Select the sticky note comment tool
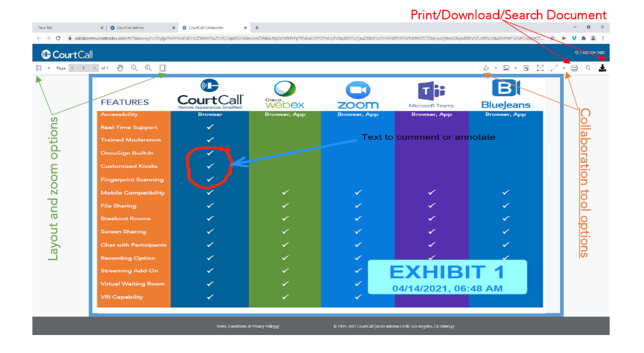 [526, 68]
